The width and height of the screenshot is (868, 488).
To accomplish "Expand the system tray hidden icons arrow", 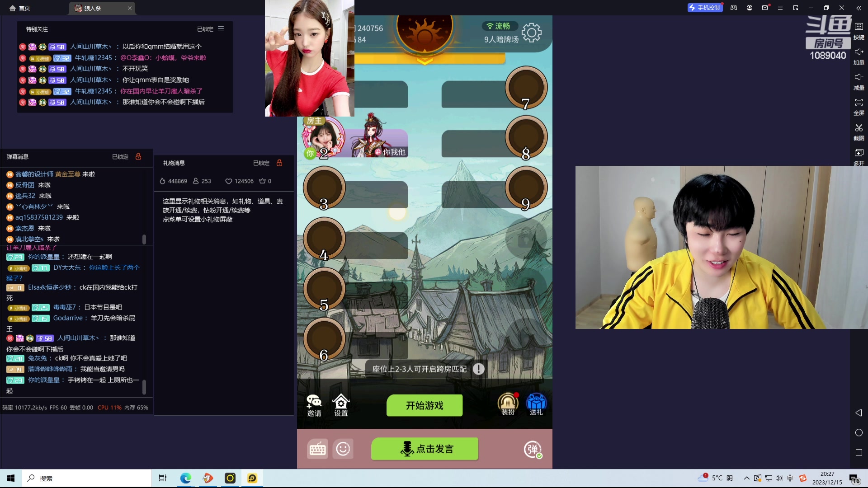I will (746, 478).
